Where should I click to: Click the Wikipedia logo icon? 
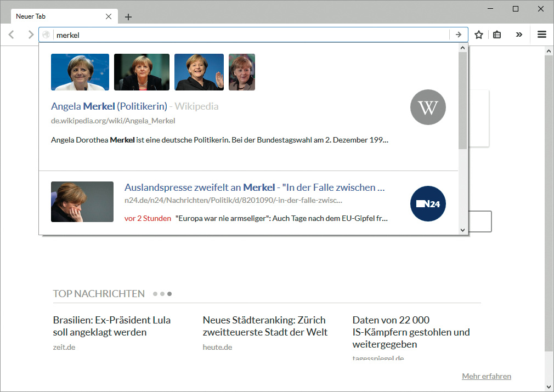[428, 107]
